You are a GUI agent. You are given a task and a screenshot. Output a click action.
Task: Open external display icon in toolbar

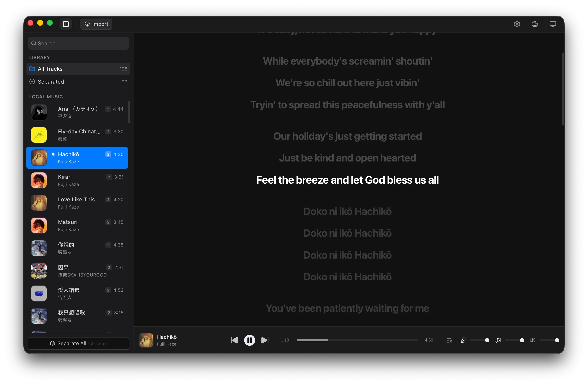click(553, 24)
